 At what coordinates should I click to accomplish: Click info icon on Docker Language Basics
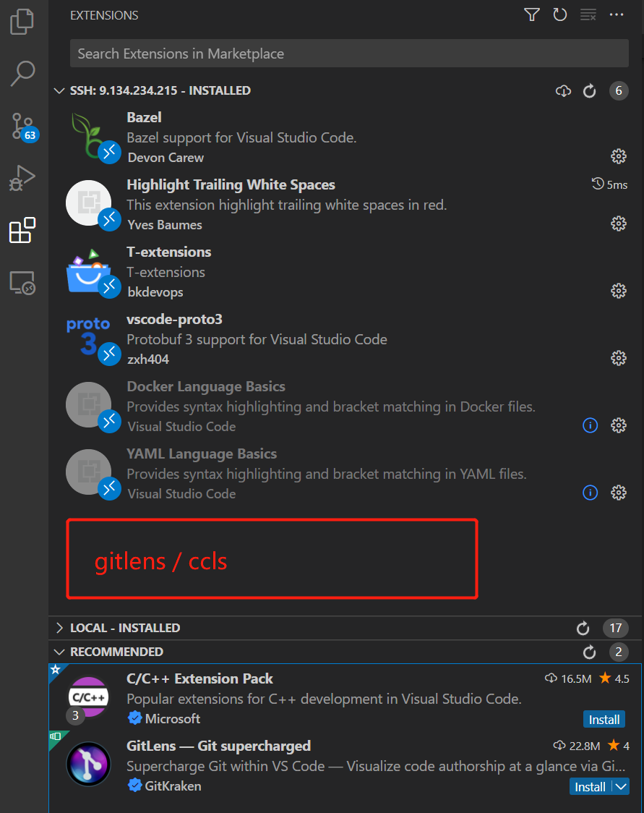[590, 425]
